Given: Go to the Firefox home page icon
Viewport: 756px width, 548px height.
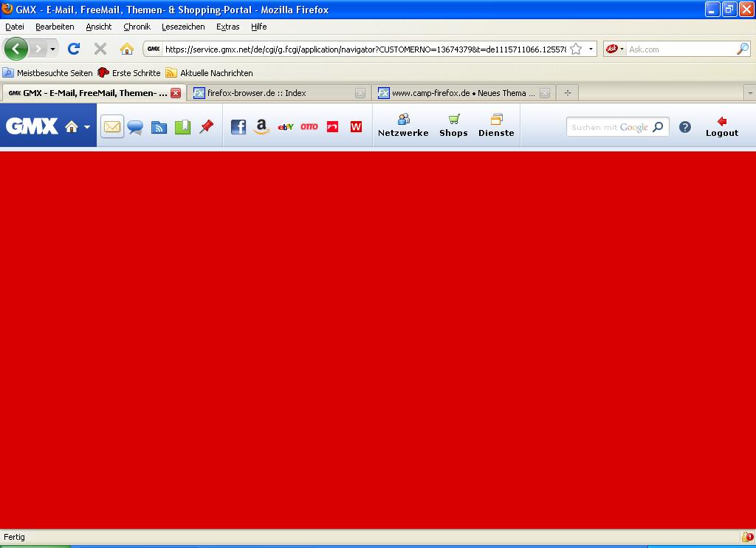Looking at the screenshot, I should click(127, 49).
